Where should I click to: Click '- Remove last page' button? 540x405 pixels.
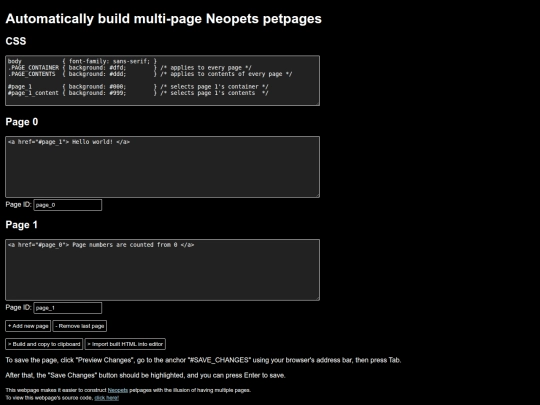coord(80,326)
